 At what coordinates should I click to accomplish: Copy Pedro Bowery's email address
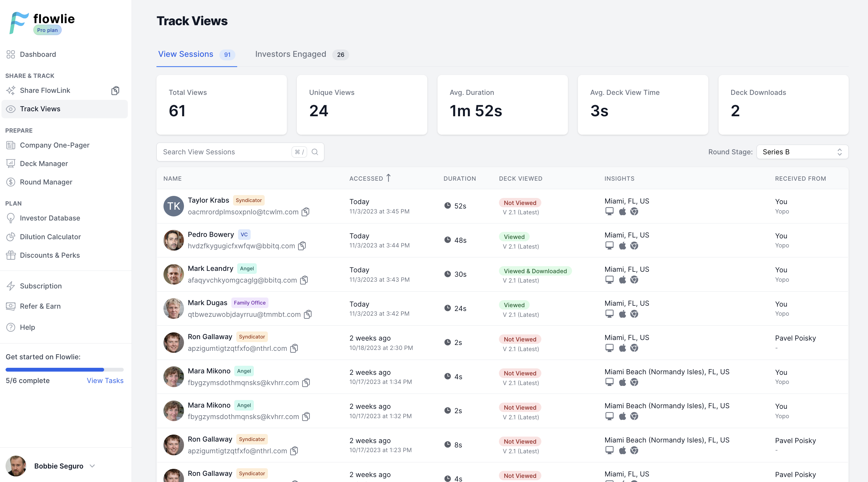[302, 246]
